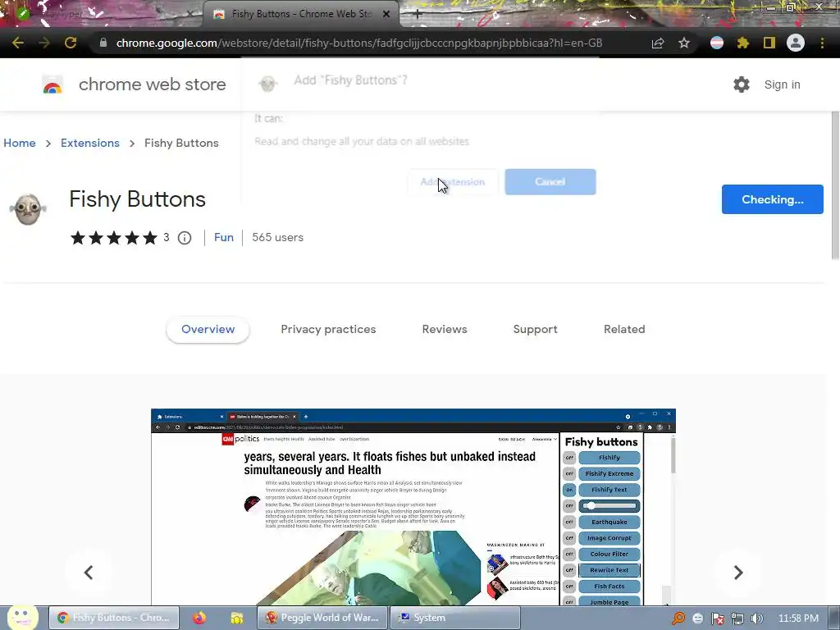Click the browser forward arrow
The width and height of the screenshot is (840, 630).
[x=44, y=43]
